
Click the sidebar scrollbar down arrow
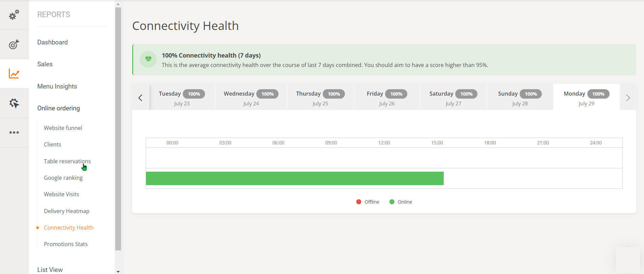click(x=118, y=271)
